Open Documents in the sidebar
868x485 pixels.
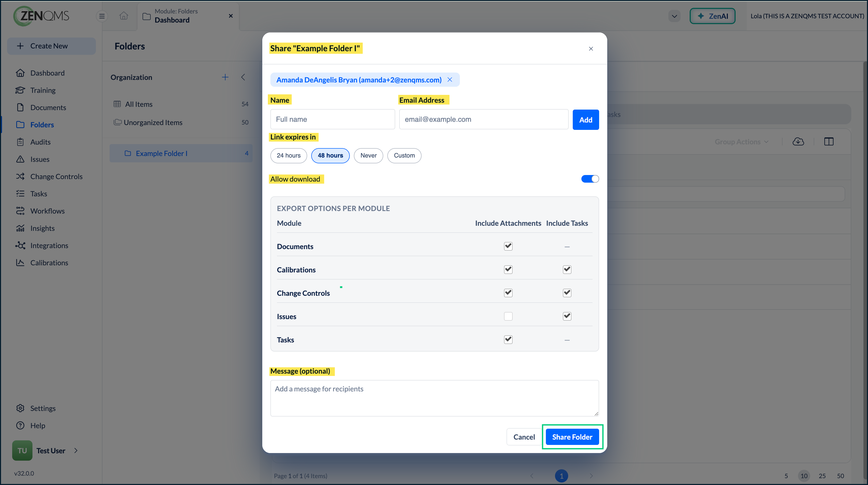click(x=48, y=108)
